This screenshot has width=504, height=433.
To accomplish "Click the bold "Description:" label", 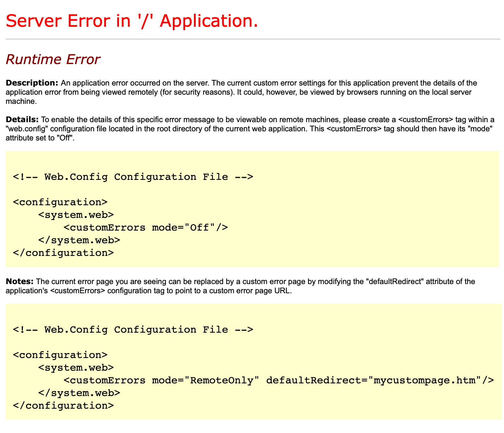I will [32, 83].
